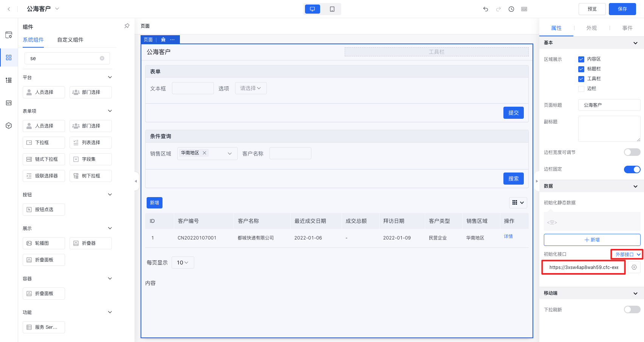Screen dimensions: 644x342
Task: Click into the 页面标题 input field
Action: (x=609, y=105)
